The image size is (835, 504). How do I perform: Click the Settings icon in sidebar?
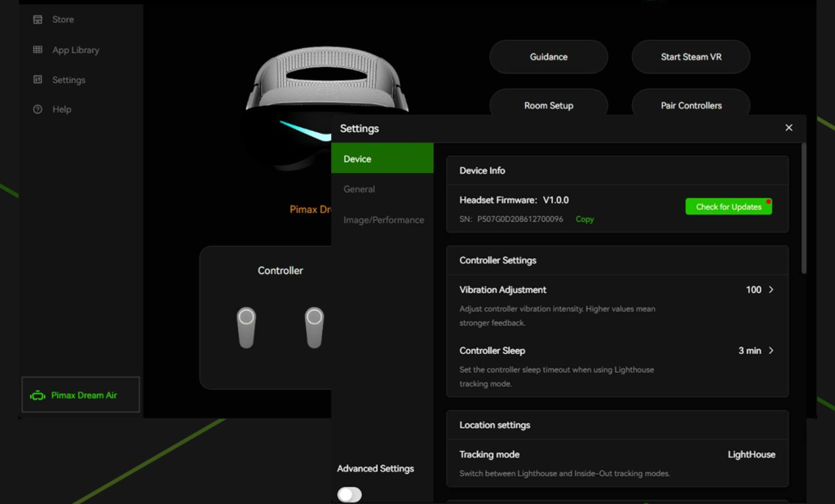point(38,80)
